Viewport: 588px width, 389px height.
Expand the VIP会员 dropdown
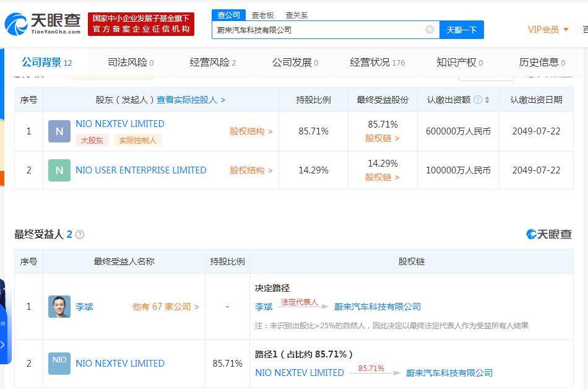(548, 30)
